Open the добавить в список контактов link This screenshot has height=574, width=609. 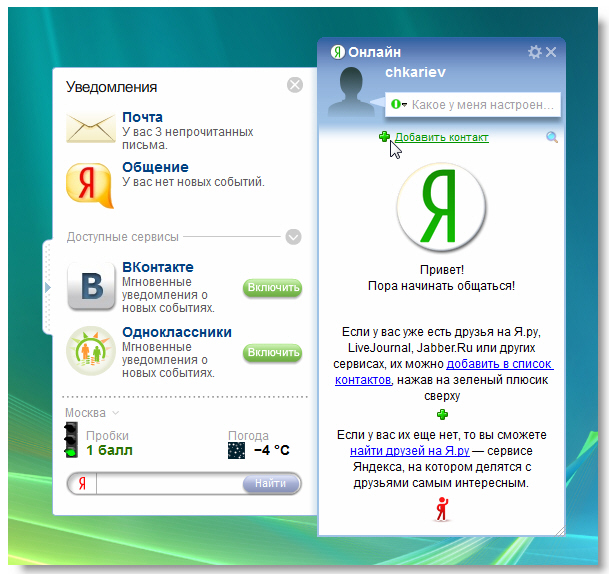click(x=444, y=372)
